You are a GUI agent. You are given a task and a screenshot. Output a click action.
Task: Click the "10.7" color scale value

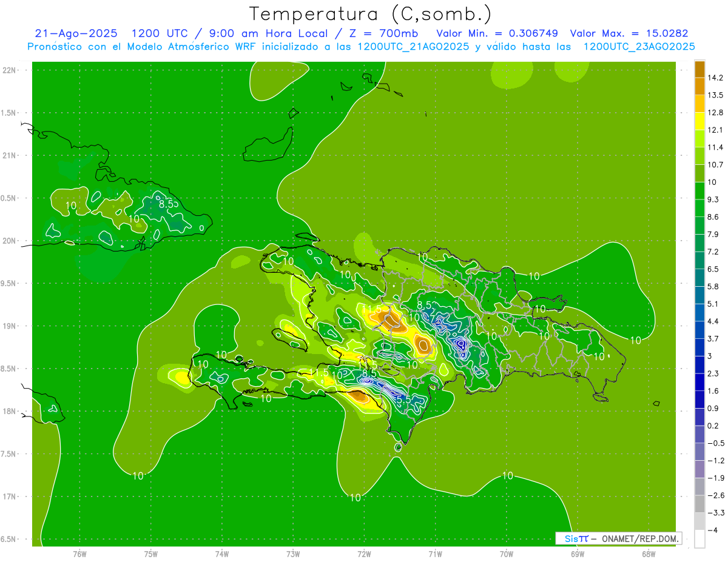click(x=715, y=165)
